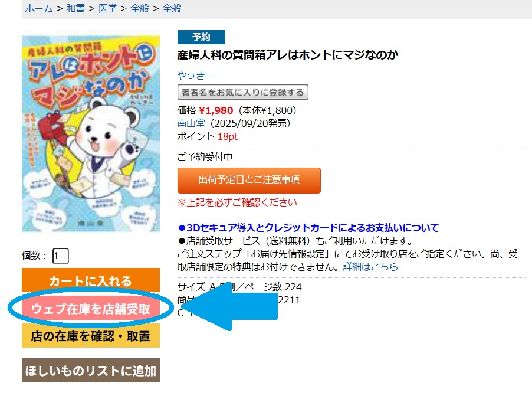
Task: Click the red ¥1,980 price text
Action: tap(216, 110)
